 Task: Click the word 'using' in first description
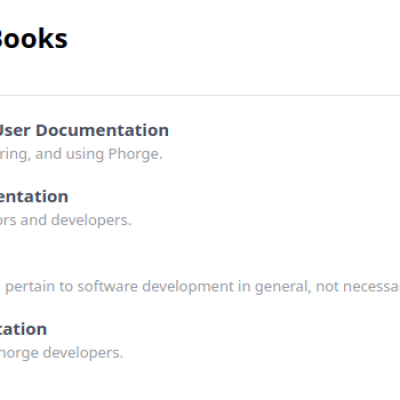(x=85, y=154)
